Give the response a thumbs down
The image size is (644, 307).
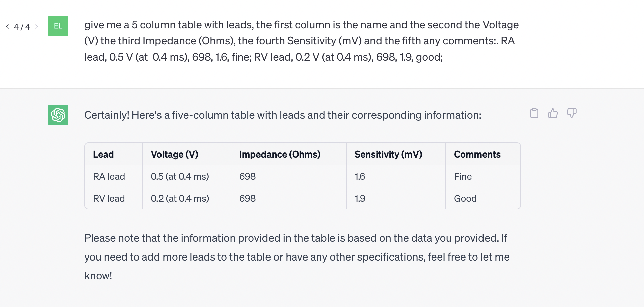point(572,113)
